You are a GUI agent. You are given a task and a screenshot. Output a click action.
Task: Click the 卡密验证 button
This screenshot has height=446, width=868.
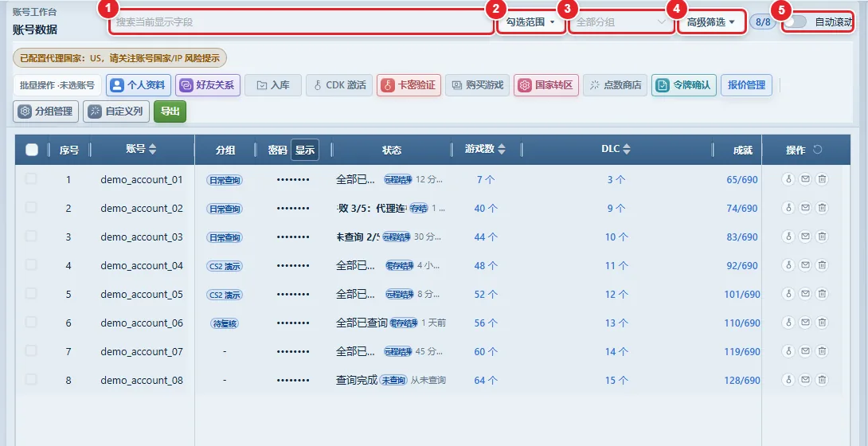tap(409, 85)
